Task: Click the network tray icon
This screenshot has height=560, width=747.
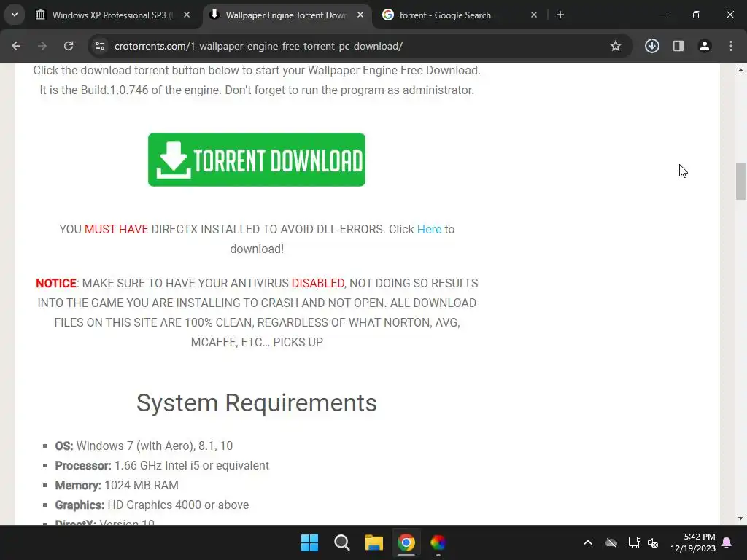Action: pyautogui.click(x=634, y=542)
